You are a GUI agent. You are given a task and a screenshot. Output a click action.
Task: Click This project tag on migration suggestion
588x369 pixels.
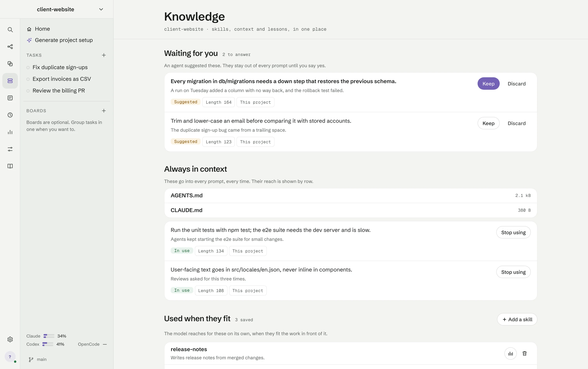[x=255, y=102]
